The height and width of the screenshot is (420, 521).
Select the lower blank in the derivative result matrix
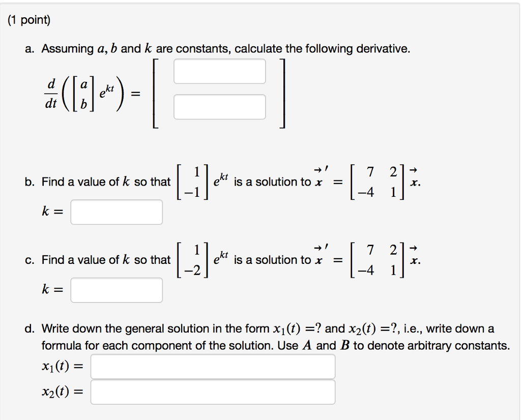click(x=219, y=106)
